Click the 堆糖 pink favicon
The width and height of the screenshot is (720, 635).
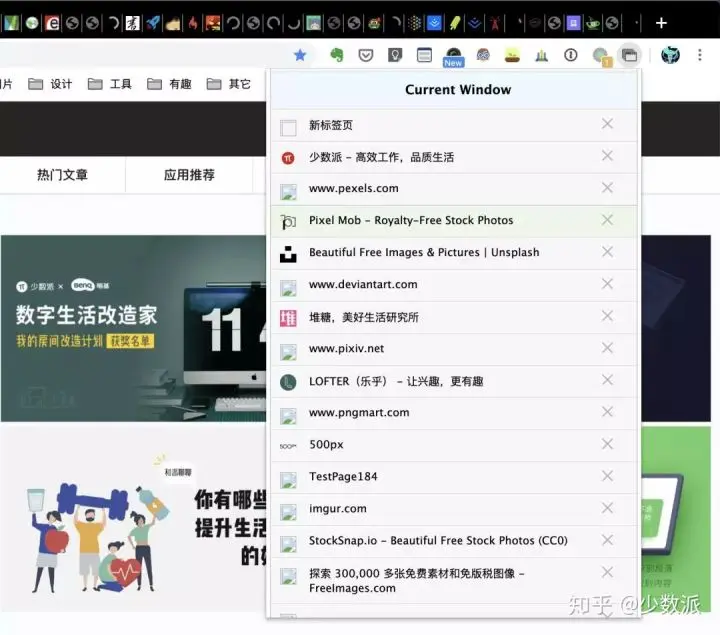coord(288,318)
